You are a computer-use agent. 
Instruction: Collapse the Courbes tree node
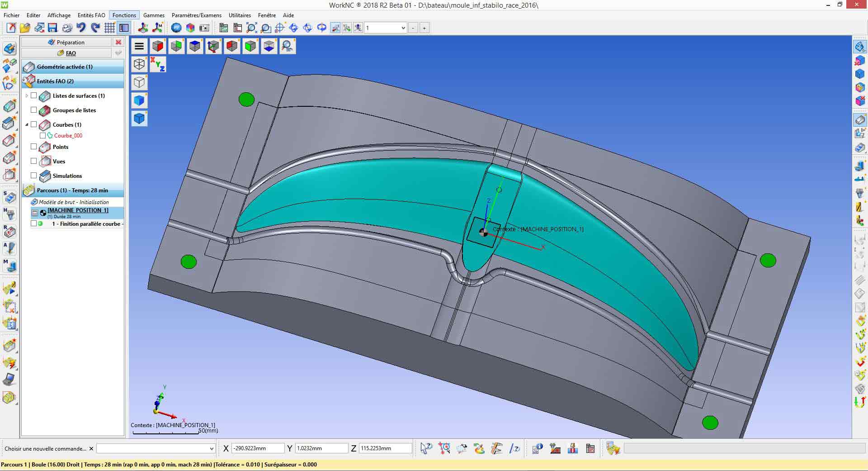point(27,124)
